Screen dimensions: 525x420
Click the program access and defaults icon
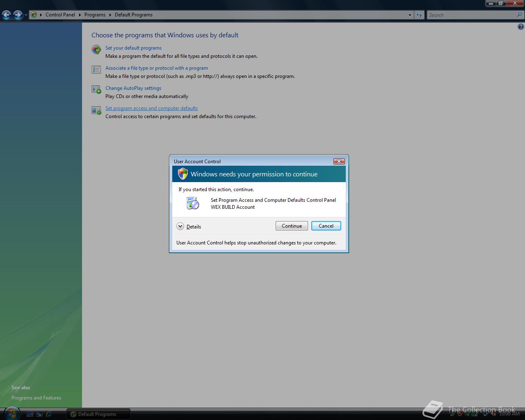click(96, 110)
